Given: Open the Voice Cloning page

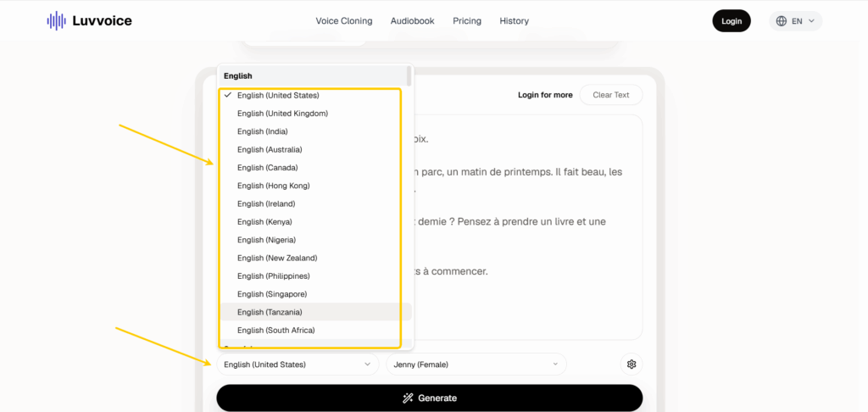Looking at the screenshot, I should 344,21.
